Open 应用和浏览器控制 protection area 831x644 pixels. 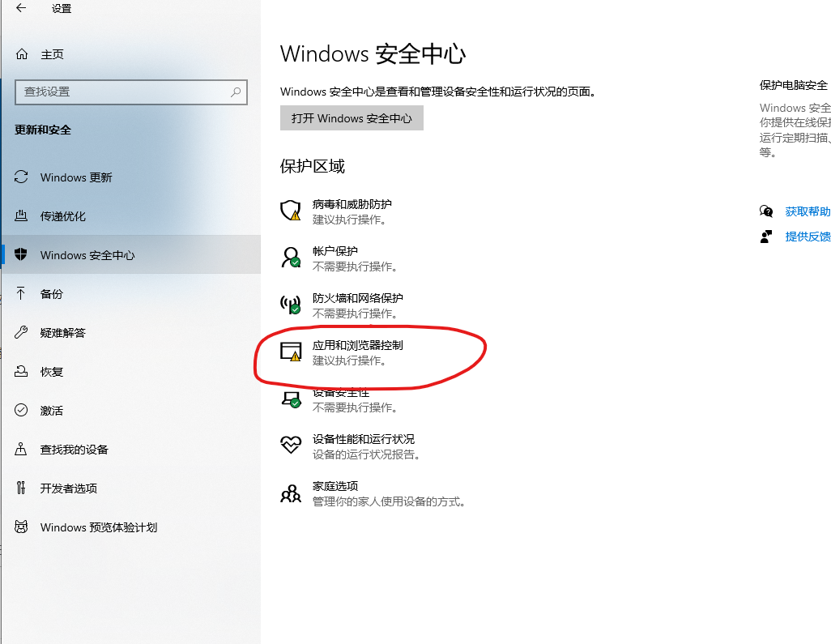click(342, 352)
